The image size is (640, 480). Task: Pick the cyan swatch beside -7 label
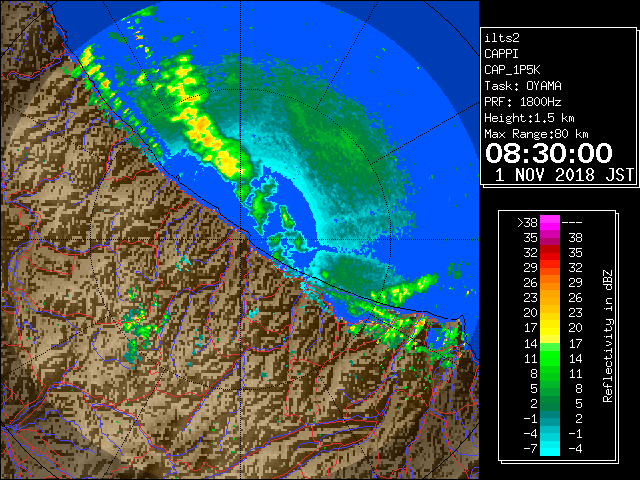[x=550, y=448]
